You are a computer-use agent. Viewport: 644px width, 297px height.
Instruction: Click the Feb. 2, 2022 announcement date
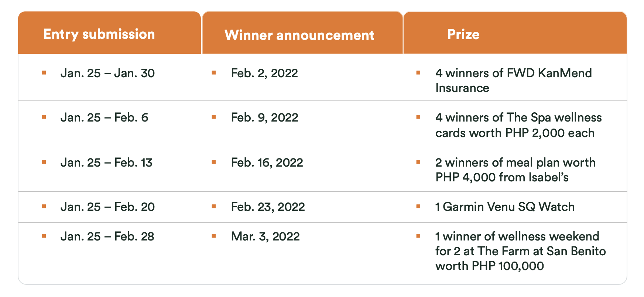[x=264, y=73]
